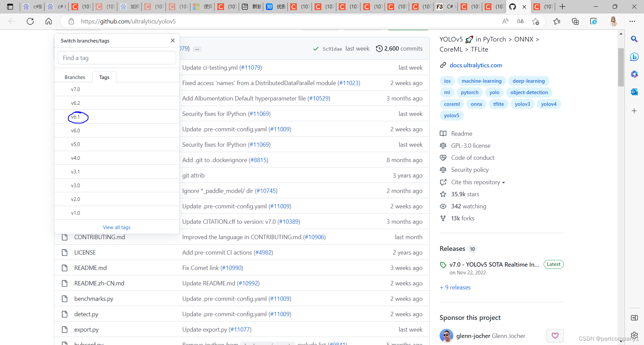Open pull request #11023 link
The height and width of the screenshot is (345, 644).
[349, 83]
